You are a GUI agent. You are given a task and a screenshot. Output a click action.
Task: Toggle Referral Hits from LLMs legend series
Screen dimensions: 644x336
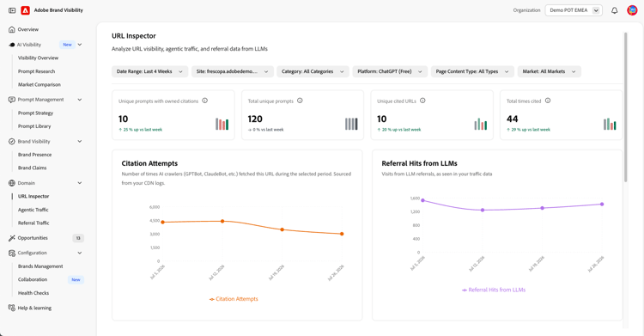point(494,290)
